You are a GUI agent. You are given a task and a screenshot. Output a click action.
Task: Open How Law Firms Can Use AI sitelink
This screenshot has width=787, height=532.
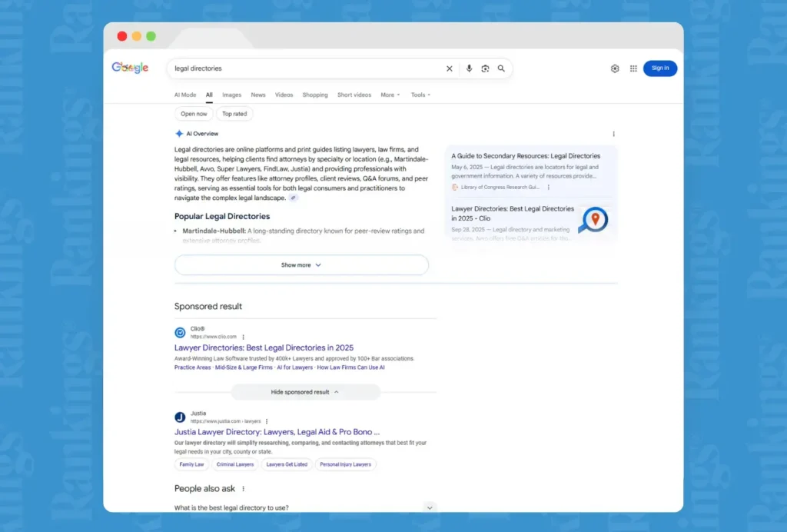click(350, 367)
